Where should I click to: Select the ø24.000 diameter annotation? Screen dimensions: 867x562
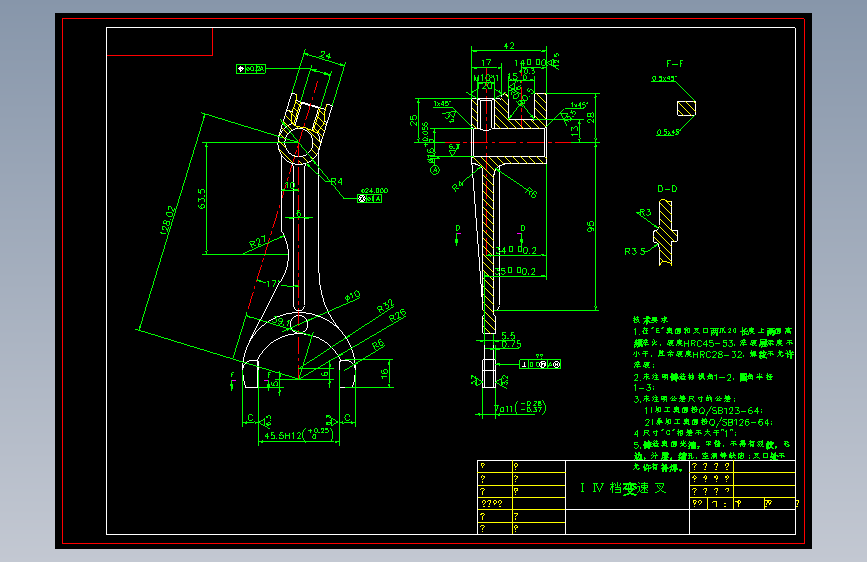coord(374,190)
